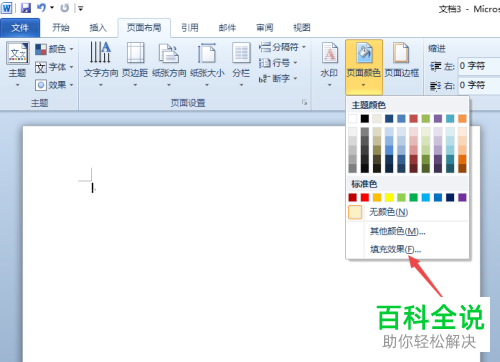Pick the orange theme color swatch in top row
500x362 pixels.
[462, 119]
